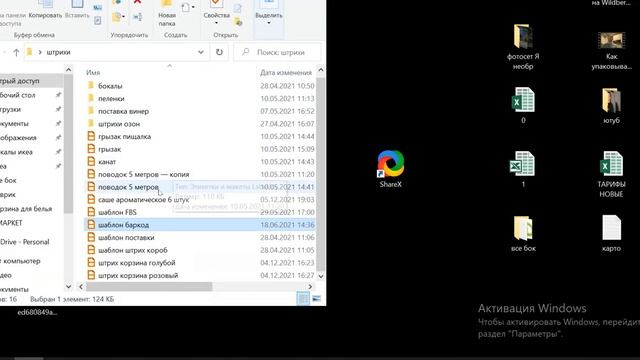Open address bar history dropdown
The height and width of the screenshot is (360, 640).
pyautogui.click(x=201, y=52)
